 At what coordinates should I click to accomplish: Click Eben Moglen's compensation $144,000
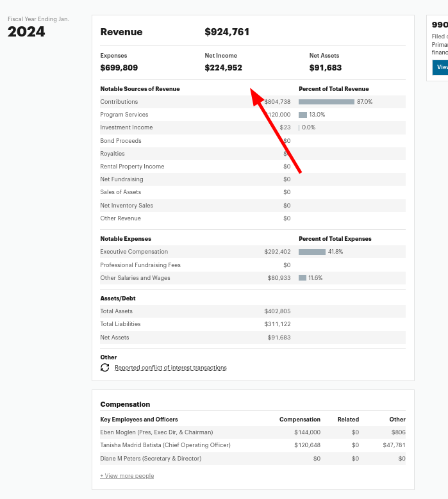point(307,432)
